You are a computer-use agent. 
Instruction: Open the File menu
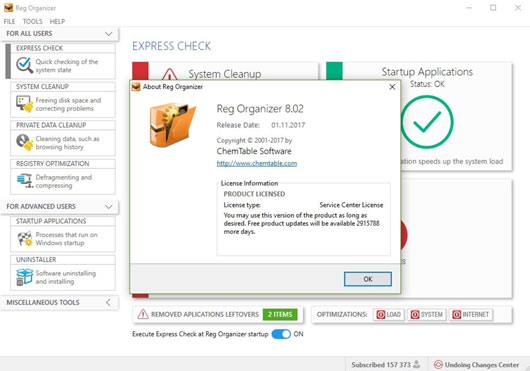[x=9, y=22]
